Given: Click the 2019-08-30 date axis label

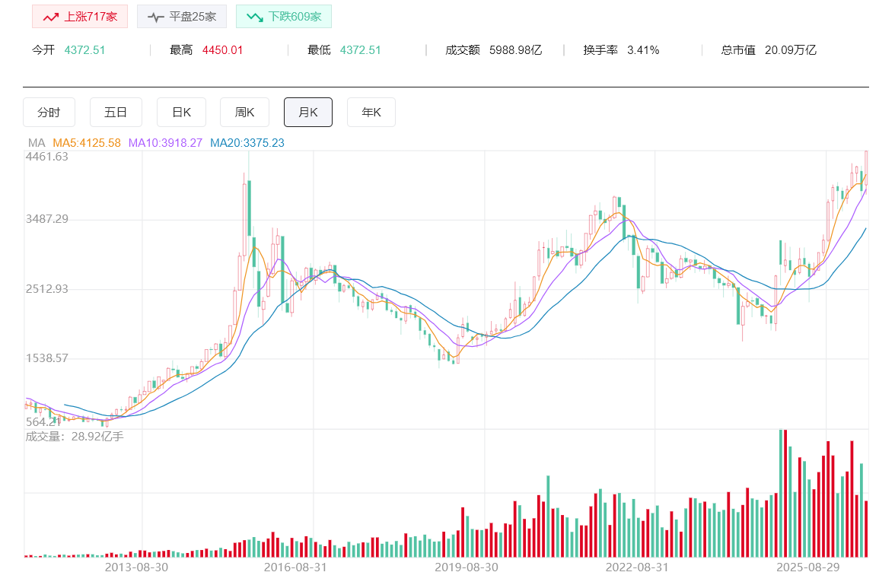Looking at the screenshot, I should 466,567.
